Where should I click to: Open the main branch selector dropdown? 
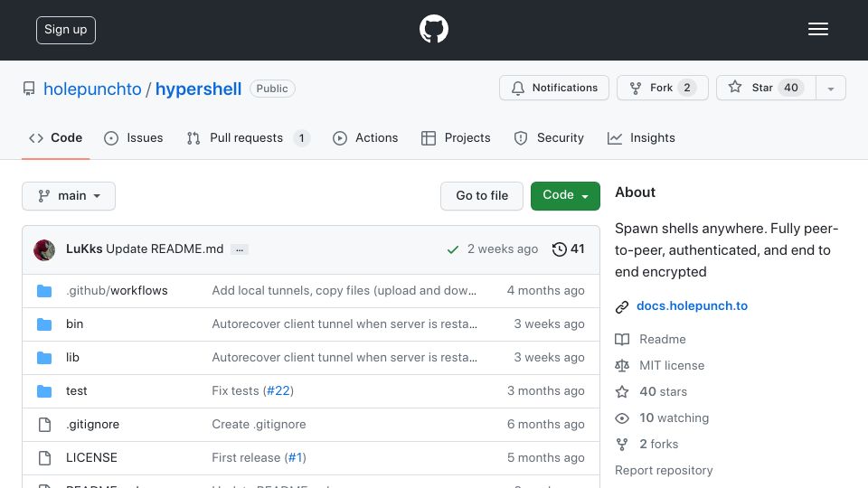pos(69,196)
